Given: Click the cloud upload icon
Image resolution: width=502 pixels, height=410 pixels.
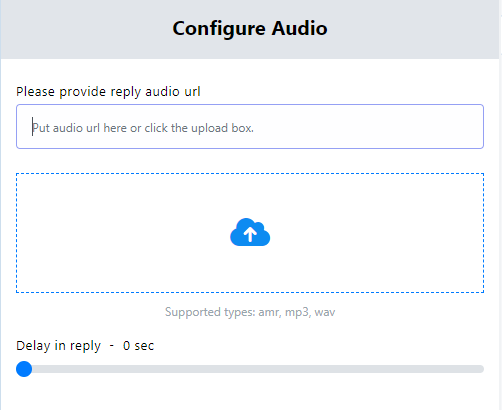Looking at the screenshot, I should point(250,232).
